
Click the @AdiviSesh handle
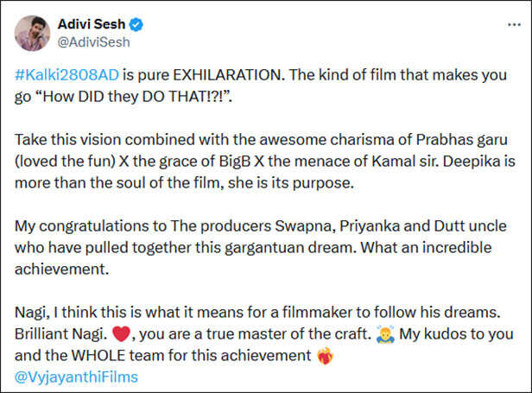(89, 39)
